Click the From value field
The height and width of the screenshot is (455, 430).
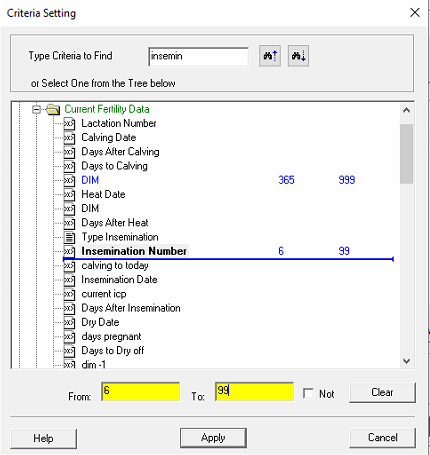point(141,392)
